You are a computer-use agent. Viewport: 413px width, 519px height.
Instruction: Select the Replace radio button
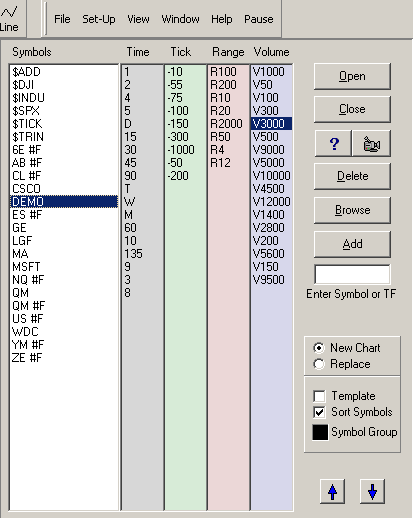tap(319, 364)
